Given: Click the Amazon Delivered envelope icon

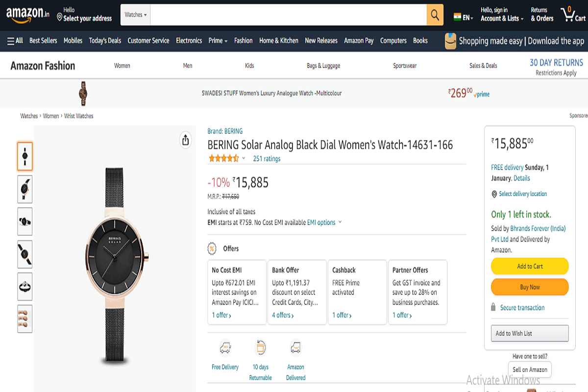Looking at the screenshot, I should pos(295,347).
